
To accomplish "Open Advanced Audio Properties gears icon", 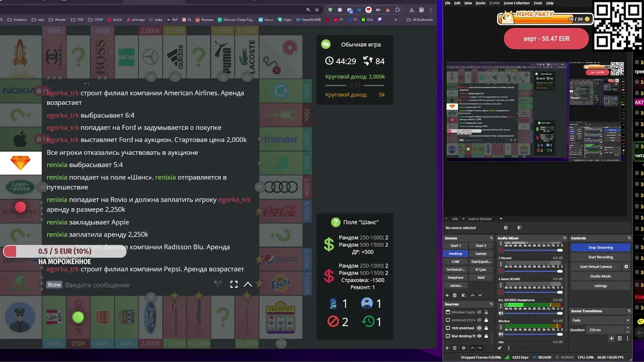I will click(x=500, y=348).
